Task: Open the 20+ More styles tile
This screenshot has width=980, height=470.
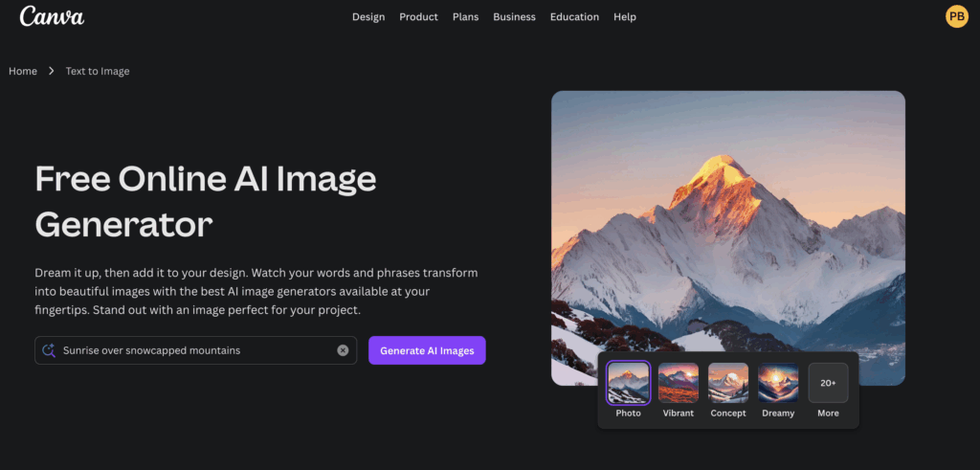Action: 828,383
